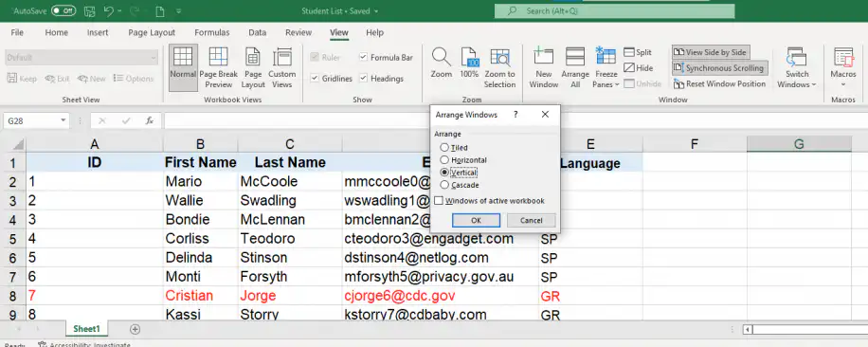This screenshot has height=347, width=868.
Task: Click the Arrange All button
Action: click(x=575, y=67)
